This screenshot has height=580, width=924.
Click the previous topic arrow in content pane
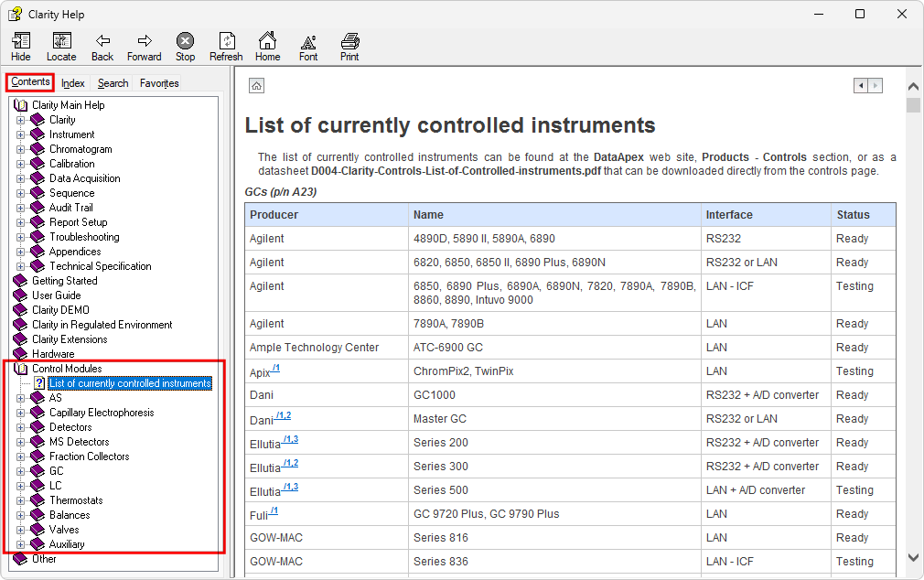861,85
